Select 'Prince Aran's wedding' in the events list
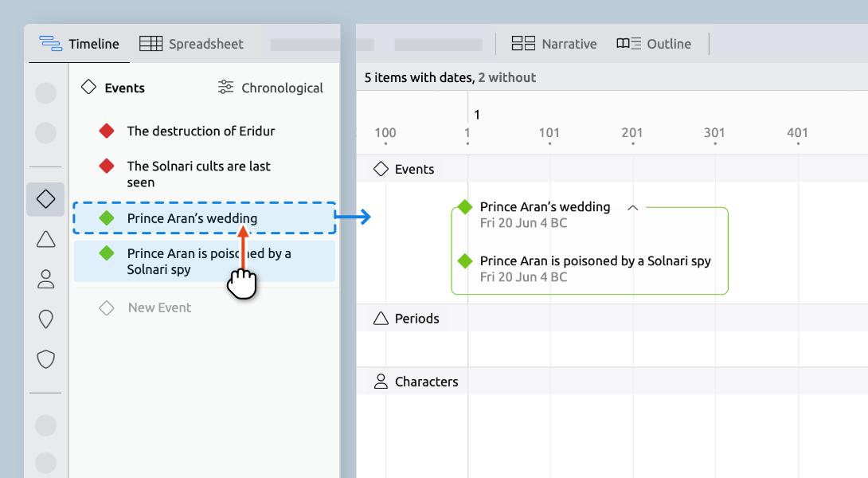This screenshot has height=478, width=868. click(205, 218)
